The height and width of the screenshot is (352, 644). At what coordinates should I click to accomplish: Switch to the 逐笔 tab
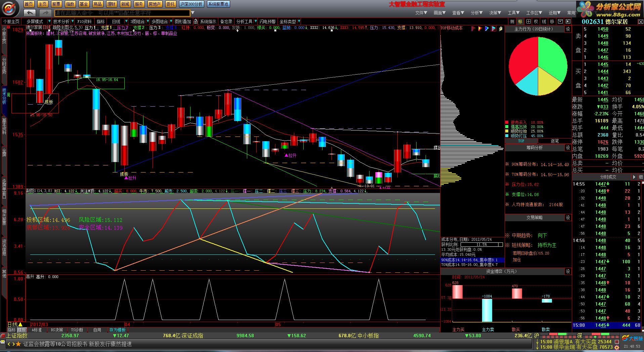pyautogui.click(x=555, y=141)
